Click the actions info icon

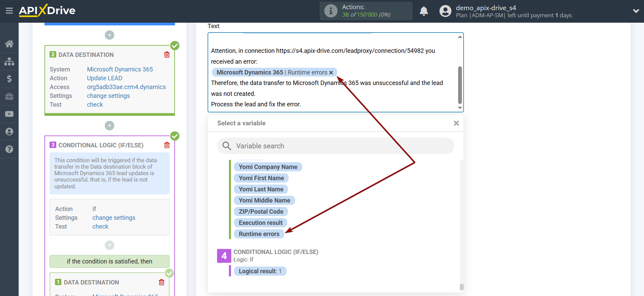point(331,11)
